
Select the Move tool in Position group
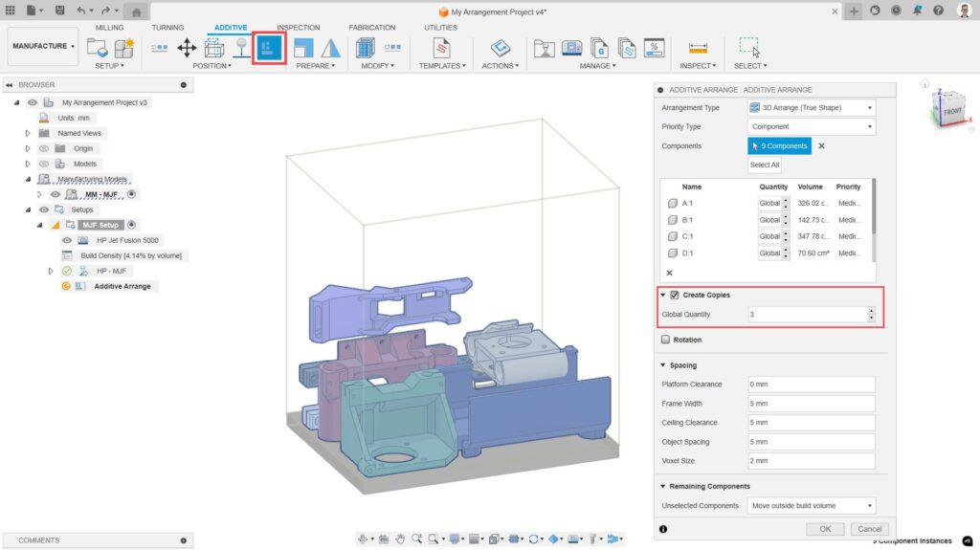187,47
